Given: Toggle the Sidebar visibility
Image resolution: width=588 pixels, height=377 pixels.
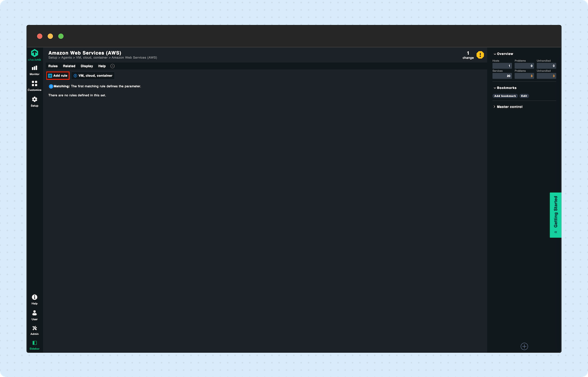Looking at the screenshot, I should pos(34,345).
